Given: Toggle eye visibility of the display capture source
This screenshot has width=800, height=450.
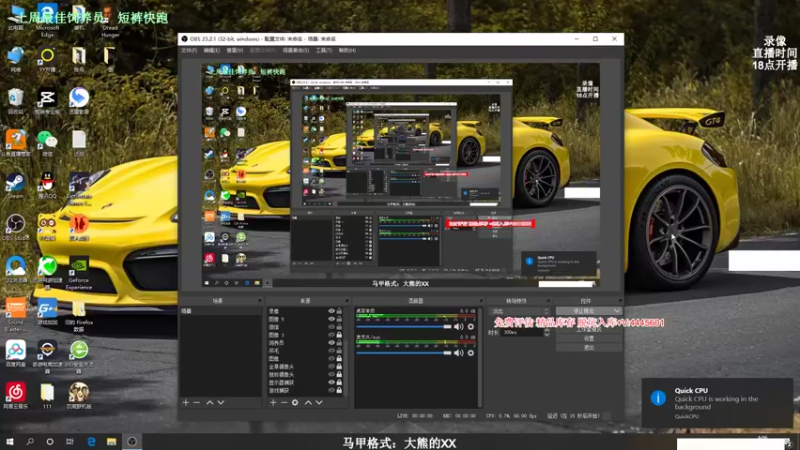Looking at the screenshot, I should click(331, 382).
